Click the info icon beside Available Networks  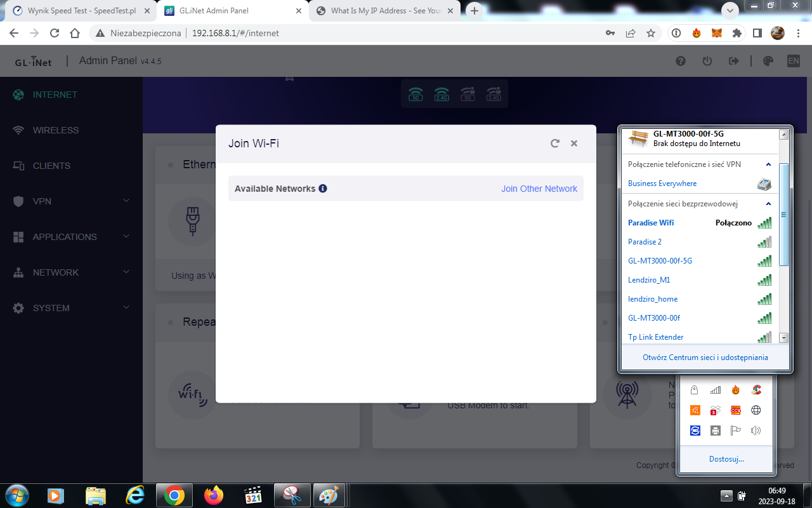[323, 189]
